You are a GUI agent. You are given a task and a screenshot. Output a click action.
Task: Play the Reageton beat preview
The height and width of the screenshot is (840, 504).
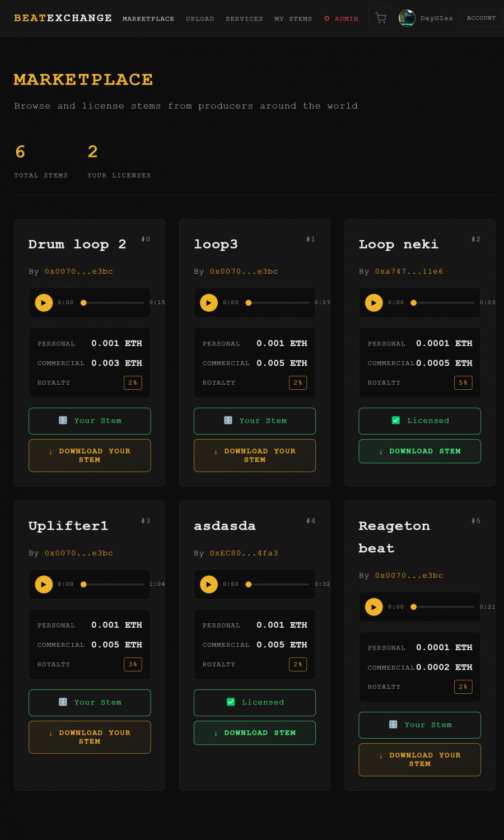pyautogui.click(x=374, y=607)
